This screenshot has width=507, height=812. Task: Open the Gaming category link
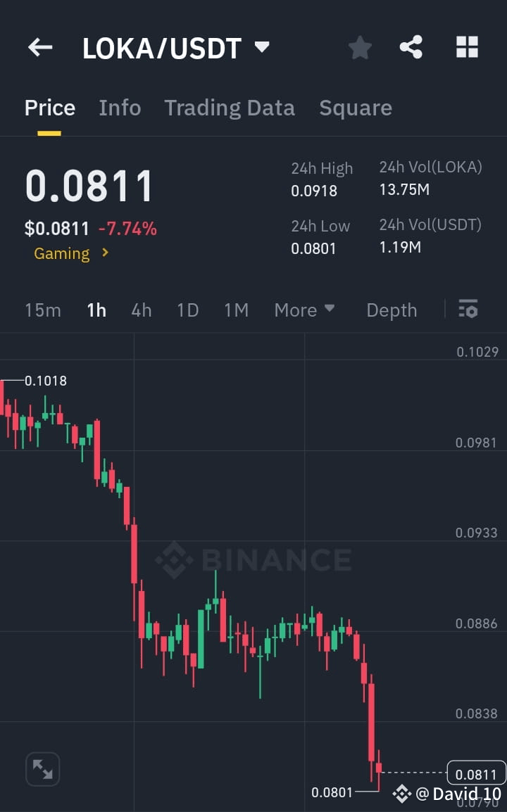point(62,253)
